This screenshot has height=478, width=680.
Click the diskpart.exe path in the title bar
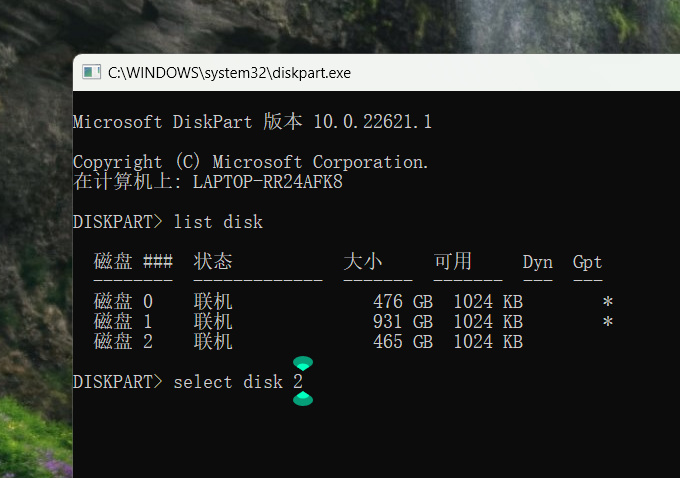click(x=229, y=73)
